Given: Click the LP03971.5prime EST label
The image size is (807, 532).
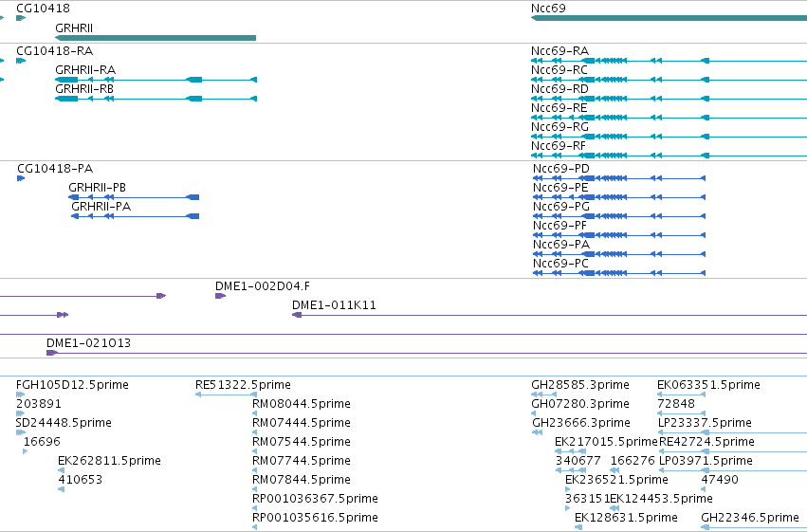Looking at the screenshot, I should coord(706,461).
